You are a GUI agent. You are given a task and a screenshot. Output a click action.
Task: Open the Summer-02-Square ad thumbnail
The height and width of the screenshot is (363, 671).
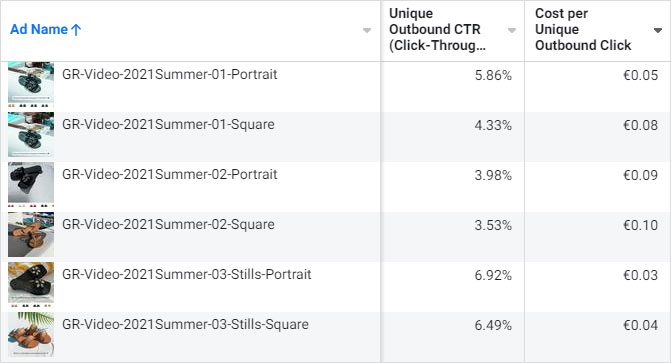pos(31,235)
